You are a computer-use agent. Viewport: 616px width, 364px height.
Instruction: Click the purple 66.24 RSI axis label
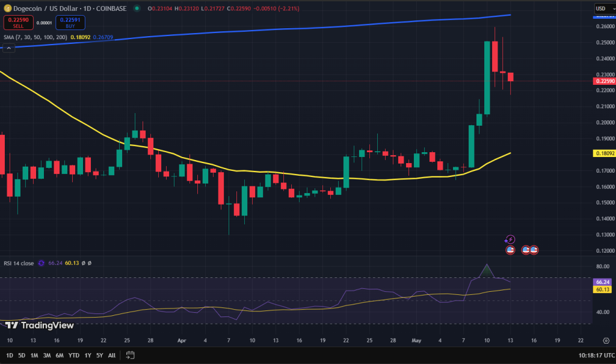(x=602, y=282)
